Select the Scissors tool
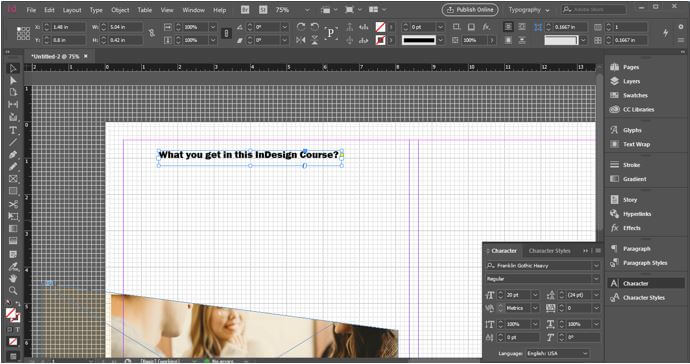Image resolution: width=690 pixels, height=364 pixels. point(13,204)
